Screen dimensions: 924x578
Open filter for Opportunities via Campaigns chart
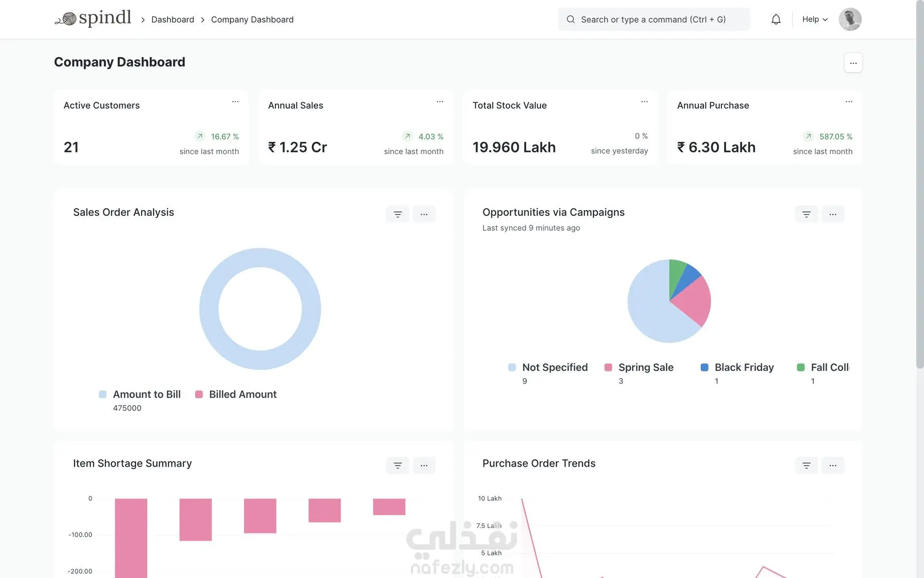click(x=806, y=214)
